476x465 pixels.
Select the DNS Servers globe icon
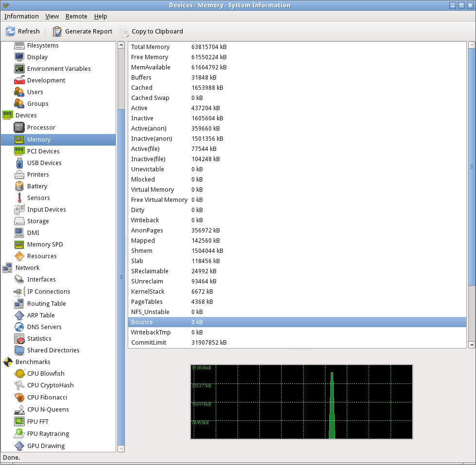pyautogui.click(x=19, y=327)
